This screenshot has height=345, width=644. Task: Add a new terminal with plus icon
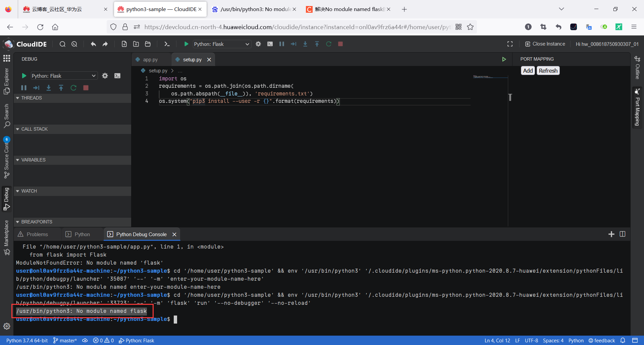(x=611, y=234)
